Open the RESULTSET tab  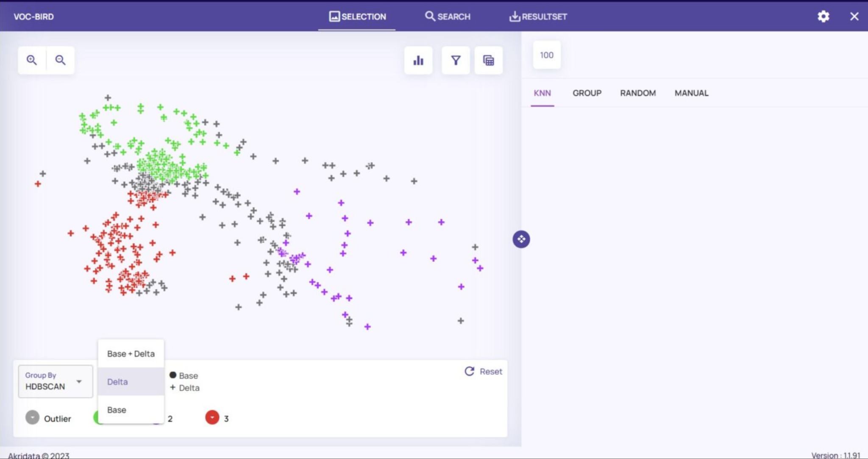(538, 17)
